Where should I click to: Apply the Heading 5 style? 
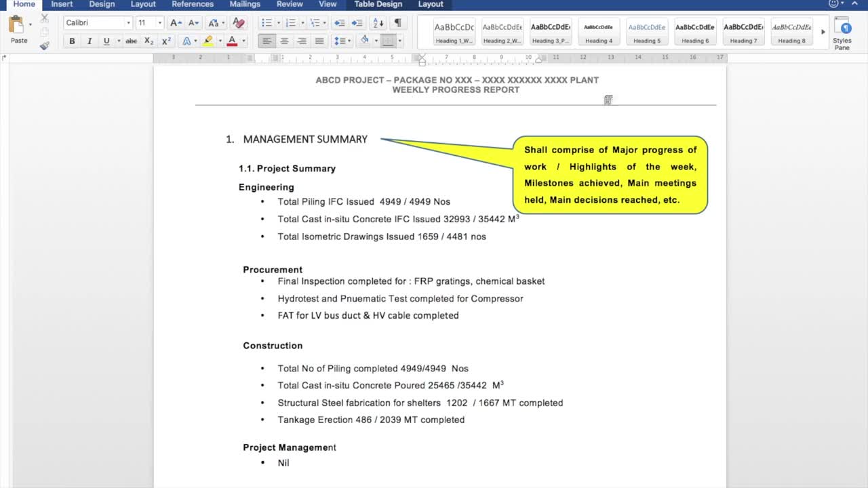coord(647,32)
